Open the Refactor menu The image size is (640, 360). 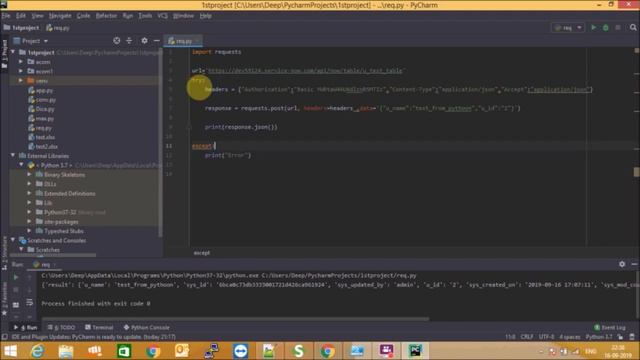106,16
